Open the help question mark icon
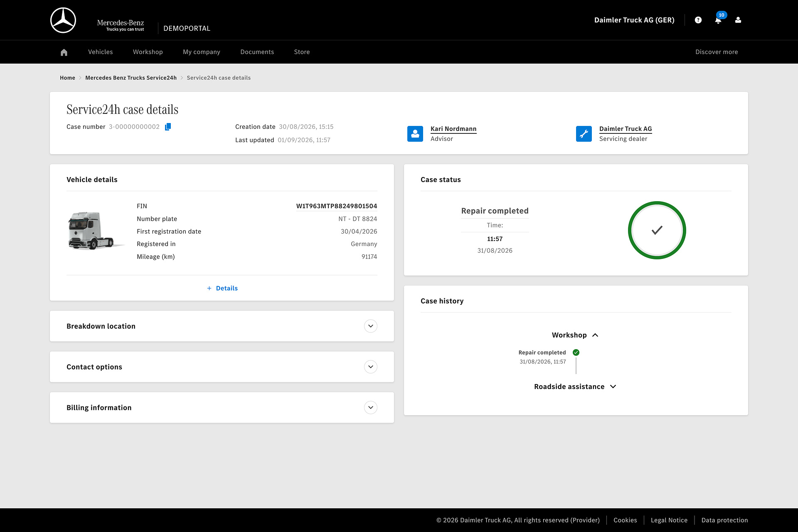This screenshot has height=532, width=798. tap(698, 20)
